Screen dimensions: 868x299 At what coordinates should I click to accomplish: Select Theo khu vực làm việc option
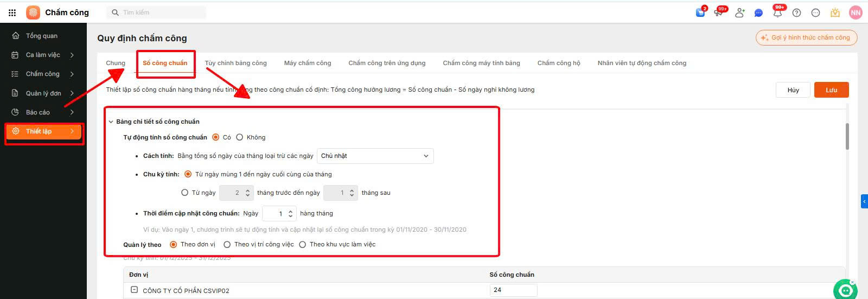click(x=303, y=245)
